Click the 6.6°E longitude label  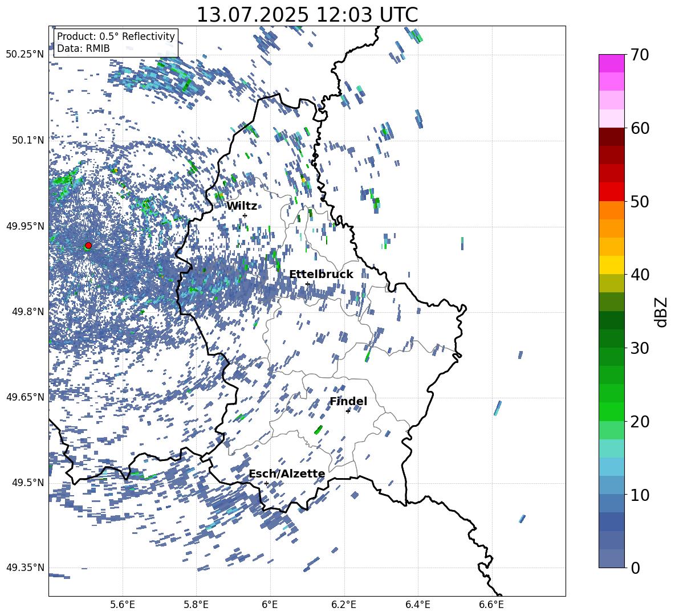click(x=491, y=605)
